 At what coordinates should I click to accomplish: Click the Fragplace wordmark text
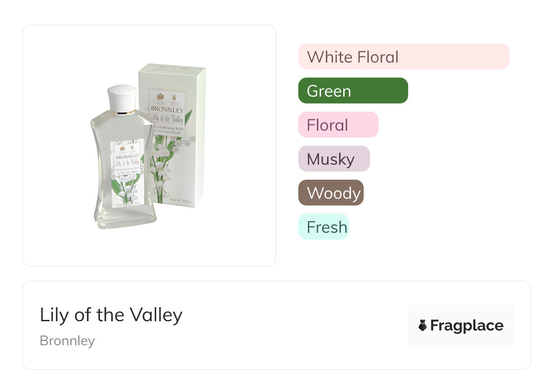(x=467, y=325)
